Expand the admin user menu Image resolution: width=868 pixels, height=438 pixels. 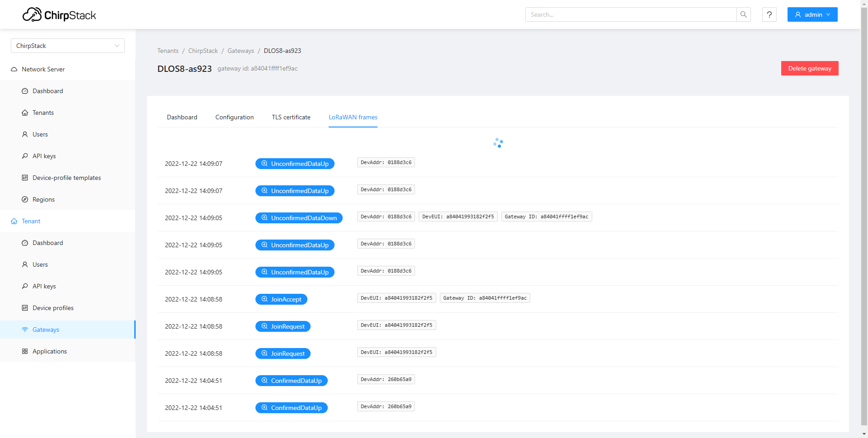[x=812, y=14]
